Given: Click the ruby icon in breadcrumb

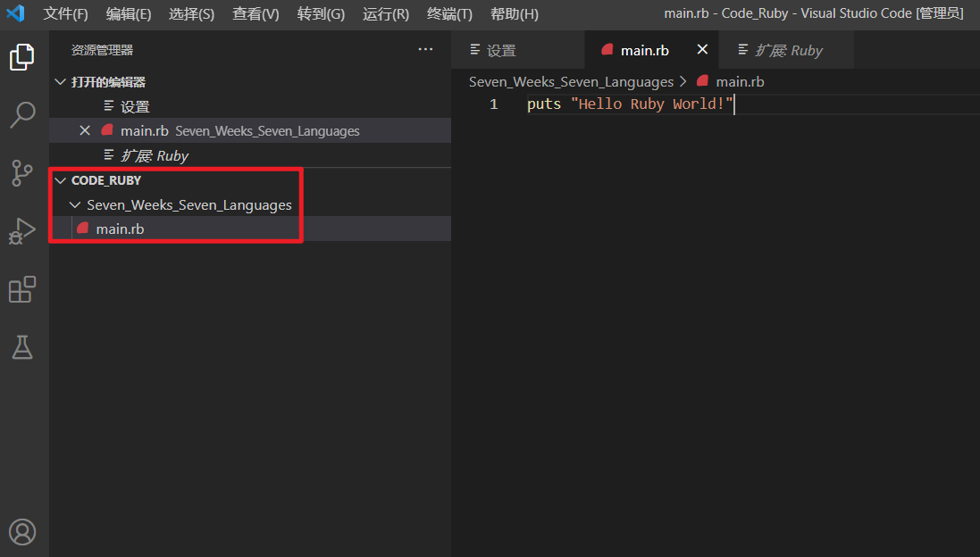Looking at the screenshot, I should tap(702, 80).
